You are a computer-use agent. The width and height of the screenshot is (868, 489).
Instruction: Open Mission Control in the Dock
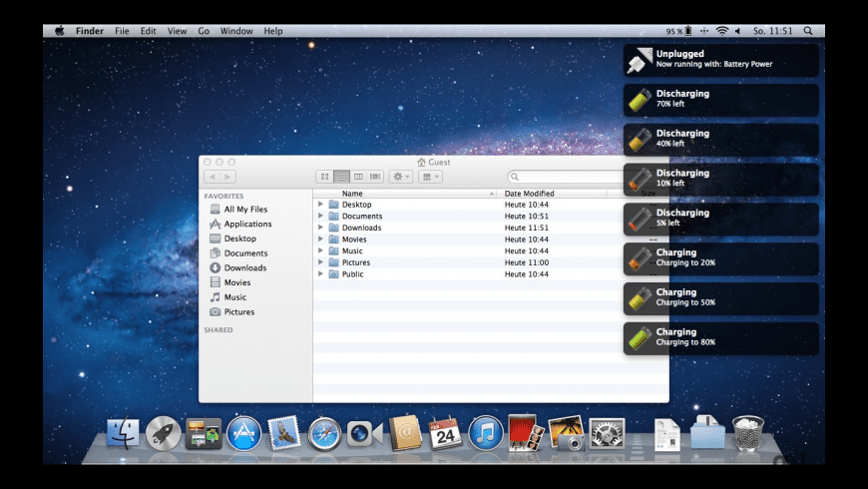click(204, 433)
